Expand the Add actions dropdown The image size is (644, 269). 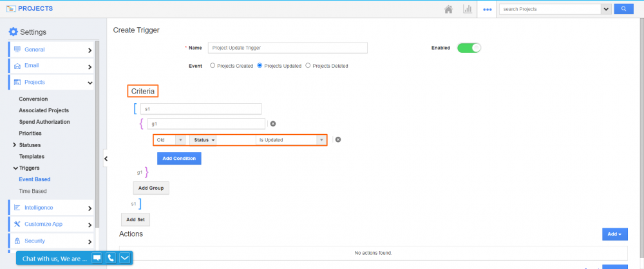tap(614, 234)
